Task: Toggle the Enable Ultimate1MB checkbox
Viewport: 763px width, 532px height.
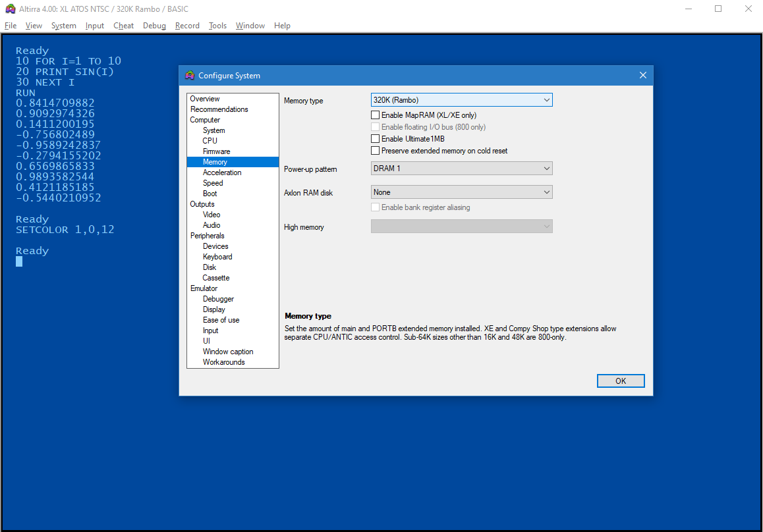Action: 376,139
